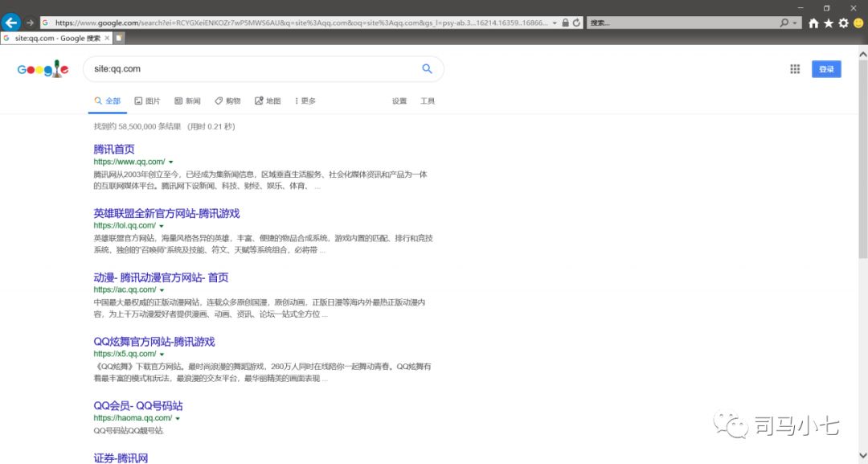
Task: Open browser settings gear icon
Action: (x=843, y=23)
